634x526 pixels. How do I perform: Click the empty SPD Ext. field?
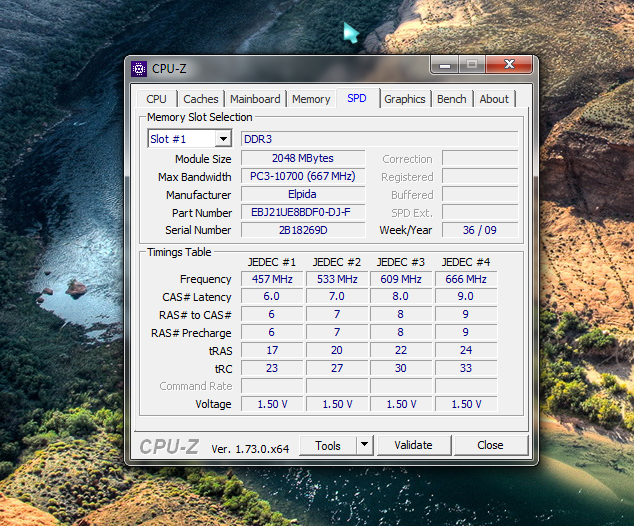tap(480, 212)
